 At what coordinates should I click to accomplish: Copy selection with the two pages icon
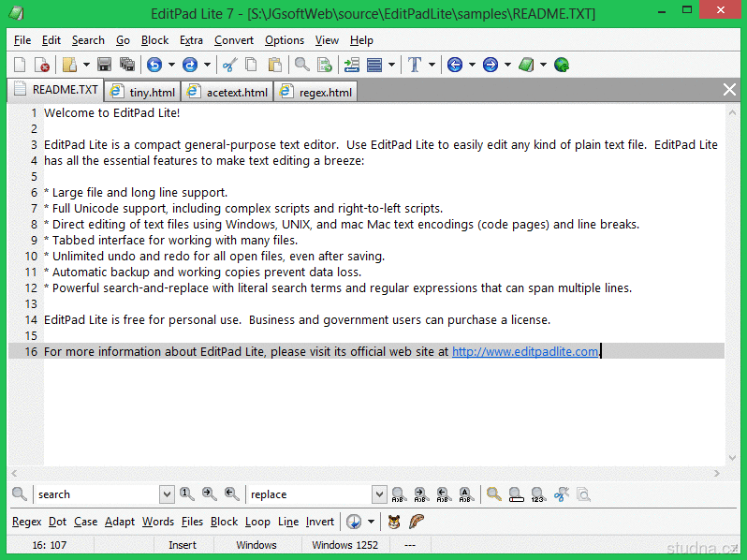[251, 65]
